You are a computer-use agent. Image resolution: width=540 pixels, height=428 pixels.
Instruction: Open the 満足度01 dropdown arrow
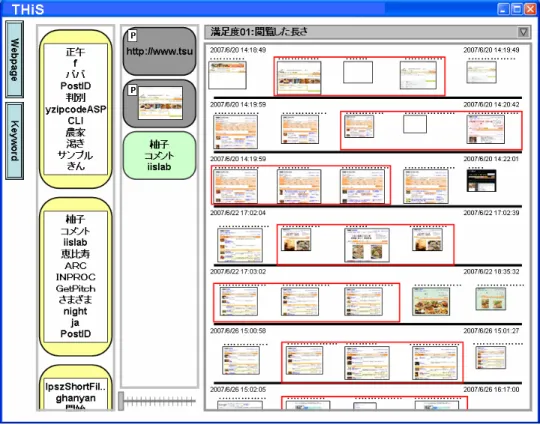point(523,32)
